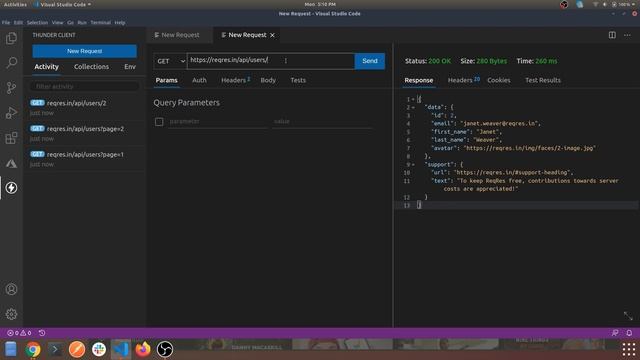Close the active New Request tab
This screenshot has height=360, width=640.
(x=272, y=35)
